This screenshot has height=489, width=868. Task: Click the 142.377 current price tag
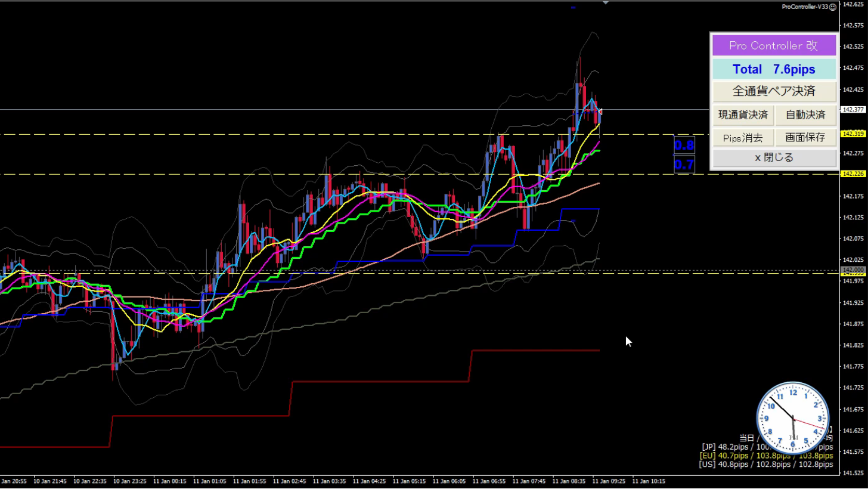tap(852, 110)
